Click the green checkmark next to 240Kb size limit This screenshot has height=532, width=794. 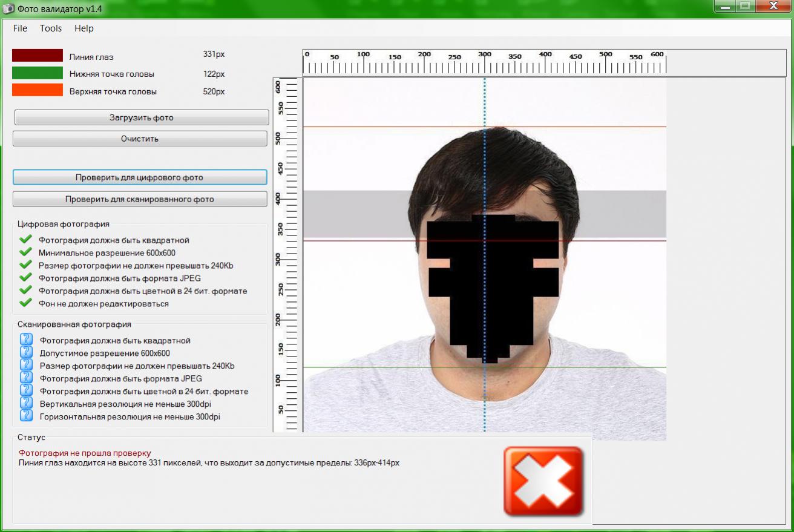click(25, 265)
